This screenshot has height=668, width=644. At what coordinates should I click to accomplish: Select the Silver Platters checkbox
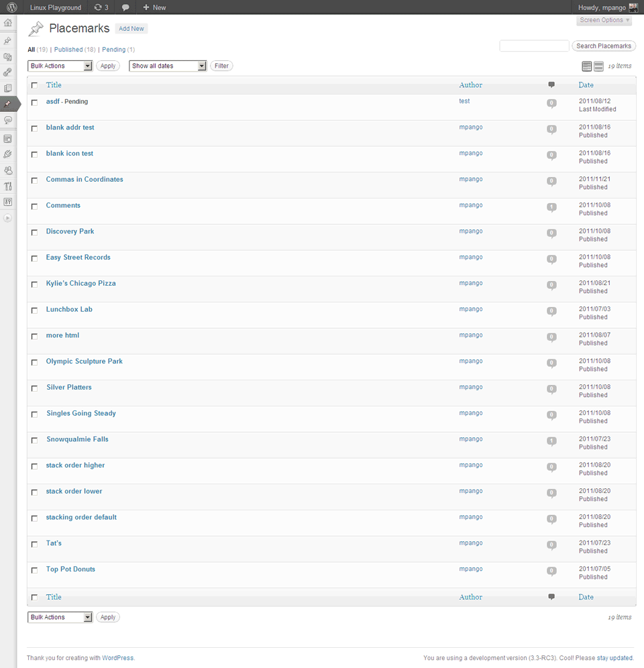coord(34,388)
